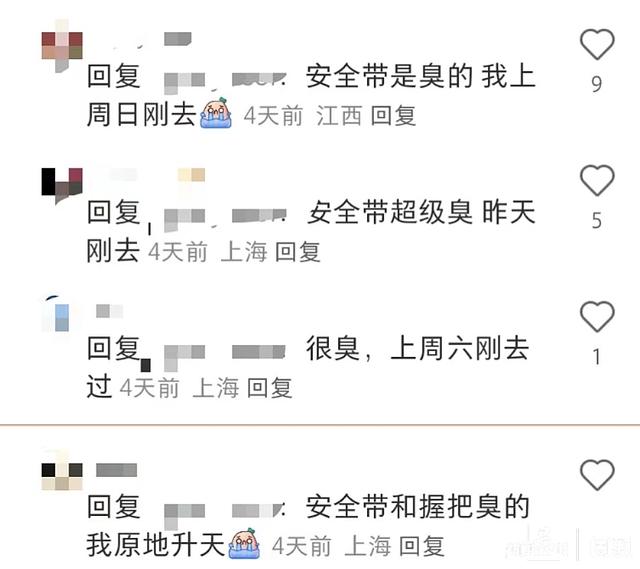Open the third commenter's blue avatar

click(x=58, y=314)
